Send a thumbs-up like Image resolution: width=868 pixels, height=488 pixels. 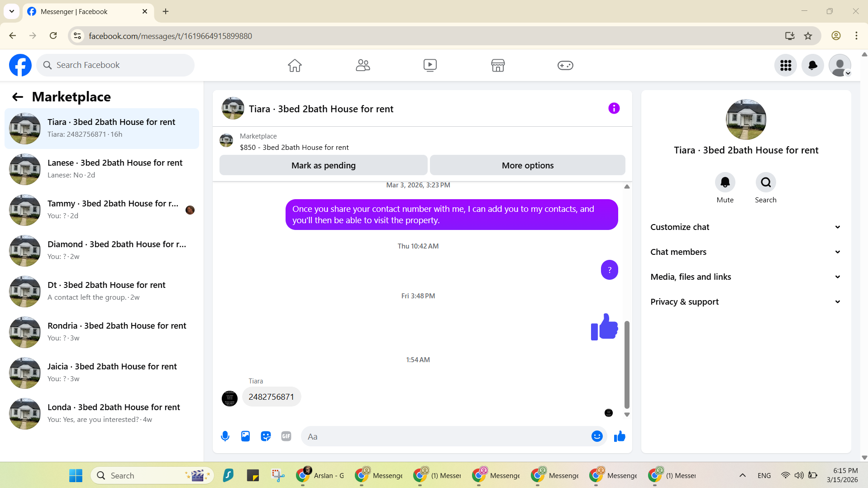pyautogui.click(x=620, y=436)
